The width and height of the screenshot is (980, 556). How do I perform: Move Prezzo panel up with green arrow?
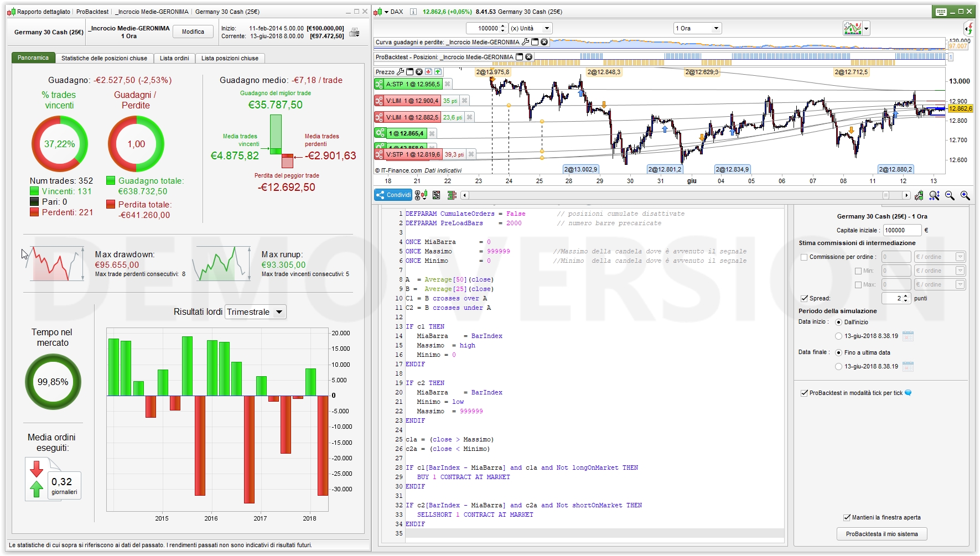(x=438, y=72)
